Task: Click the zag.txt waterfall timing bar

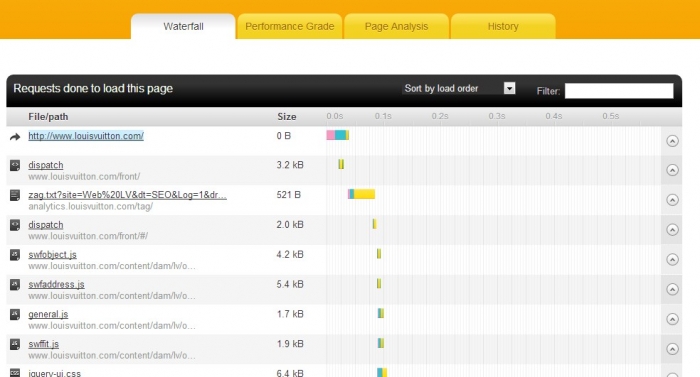Action: point(362,194)
